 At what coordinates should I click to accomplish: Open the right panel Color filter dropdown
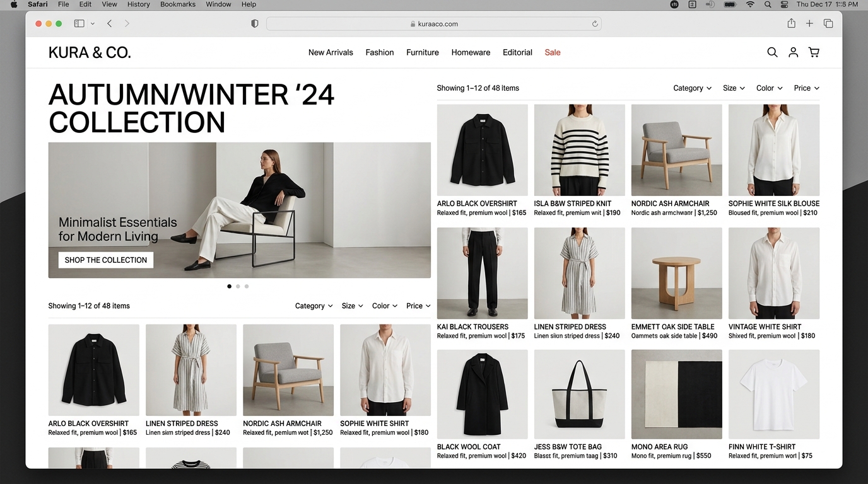(769, 88)
